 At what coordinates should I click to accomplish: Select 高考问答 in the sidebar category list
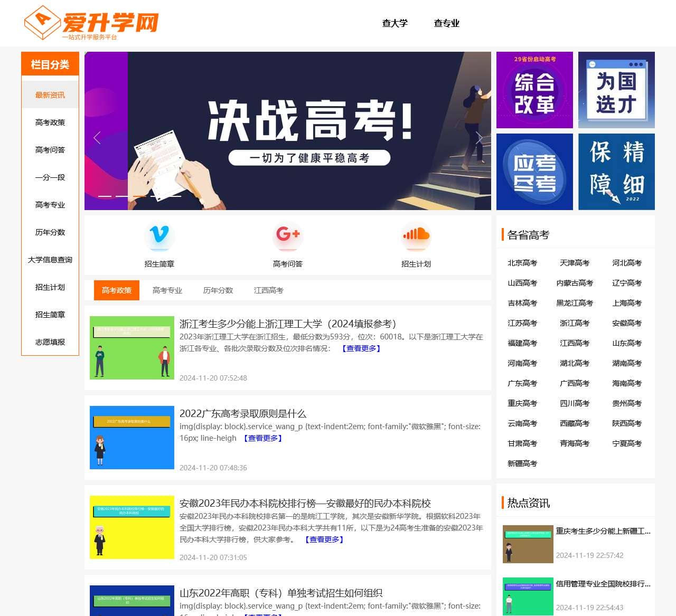(x=50, y=150)
